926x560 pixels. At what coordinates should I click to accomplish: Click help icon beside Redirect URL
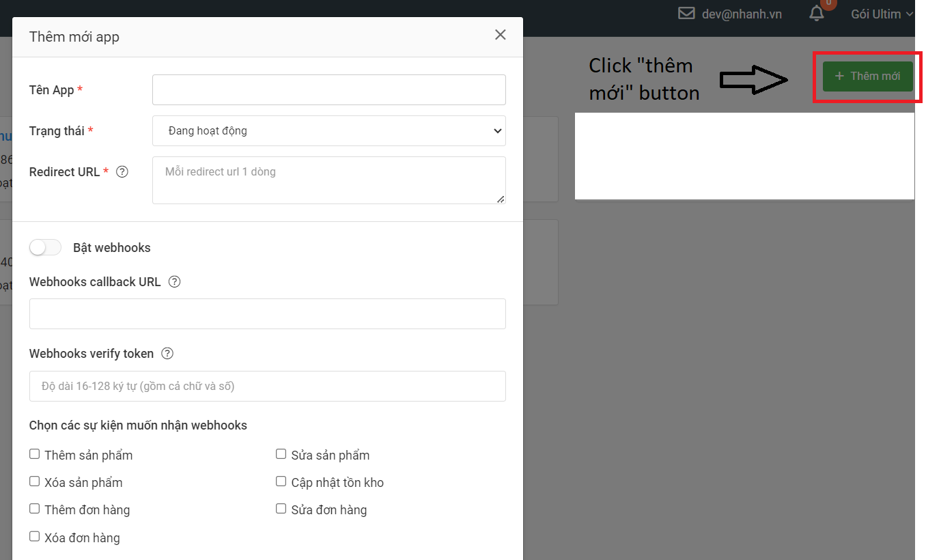coord(122,172)
